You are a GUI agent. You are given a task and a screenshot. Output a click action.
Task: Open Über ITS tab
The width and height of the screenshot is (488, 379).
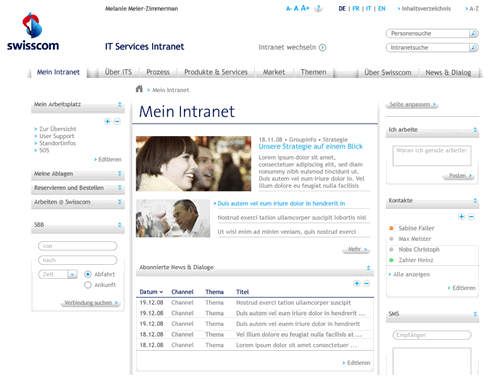(118, 72)
